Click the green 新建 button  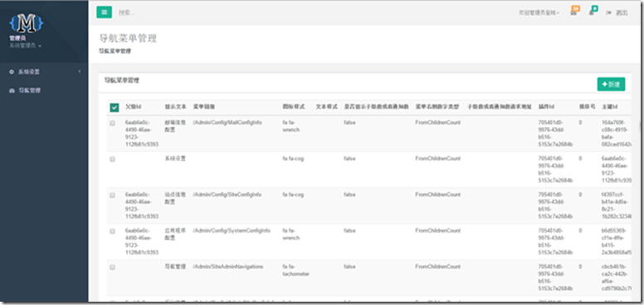pos(611,84)
